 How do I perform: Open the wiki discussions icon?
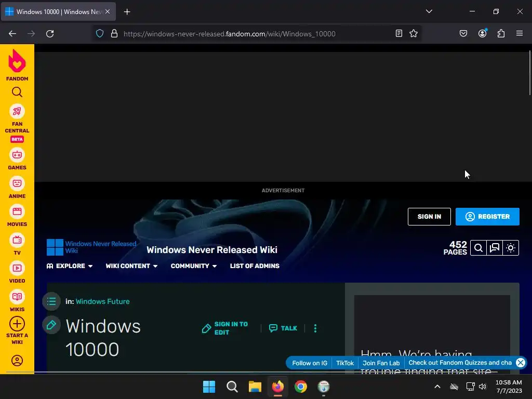point(495,248)
